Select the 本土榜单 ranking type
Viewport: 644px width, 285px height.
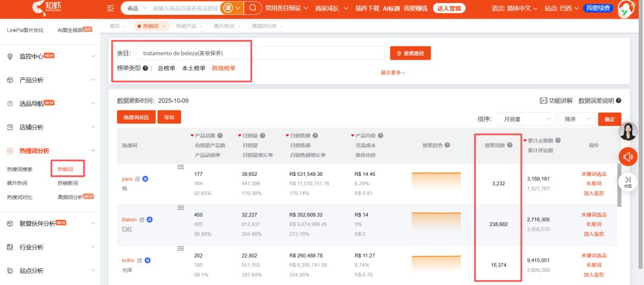point(193,68)
